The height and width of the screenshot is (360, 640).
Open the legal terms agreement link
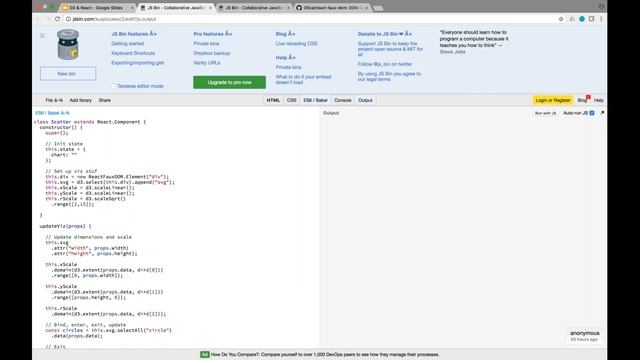[x=389, y=77]
